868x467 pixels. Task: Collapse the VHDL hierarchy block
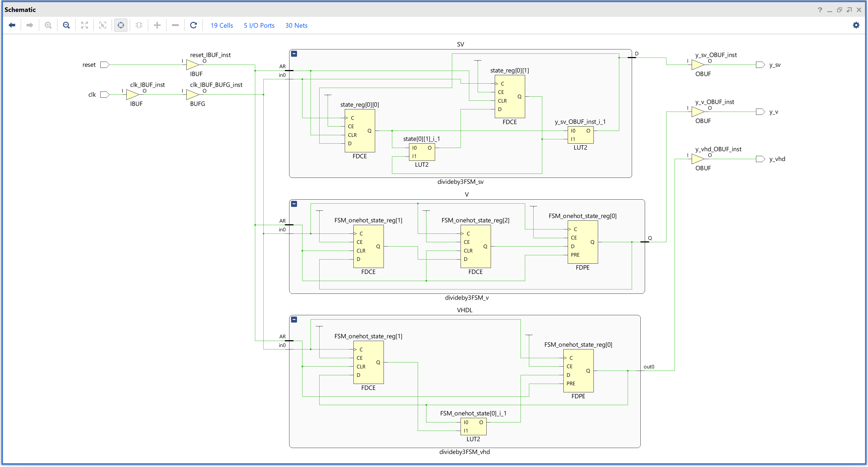[294, 320]
